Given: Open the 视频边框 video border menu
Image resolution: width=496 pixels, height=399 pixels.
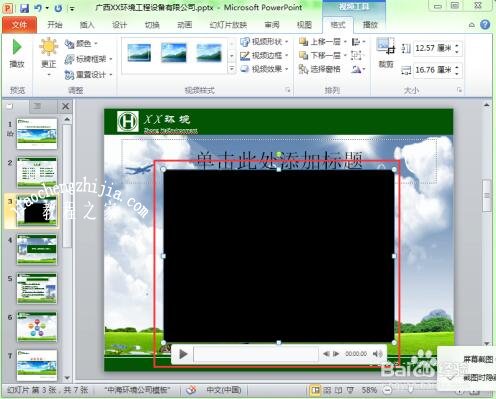Looking at the screenshot, I should click(264, 55).
